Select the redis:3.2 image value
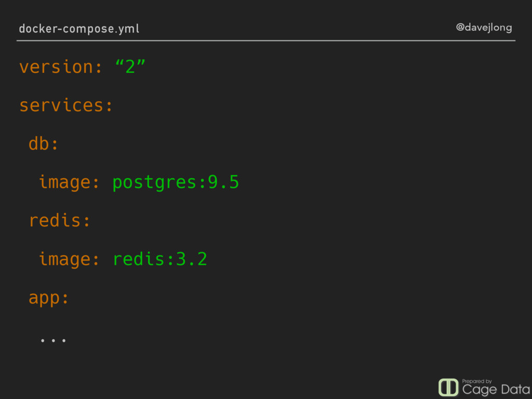 (159, 259)
